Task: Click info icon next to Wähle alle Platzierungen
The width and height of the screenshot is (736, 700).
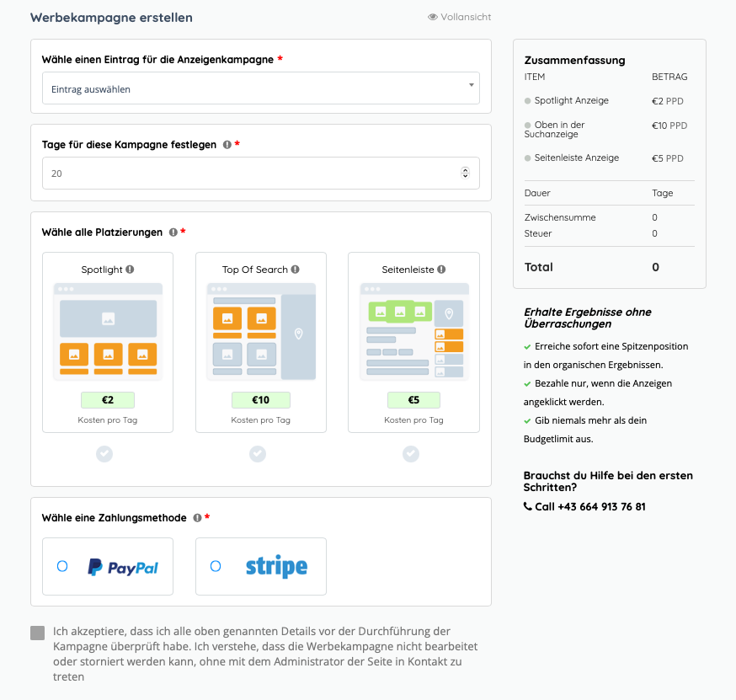Action: coord(173,232)
